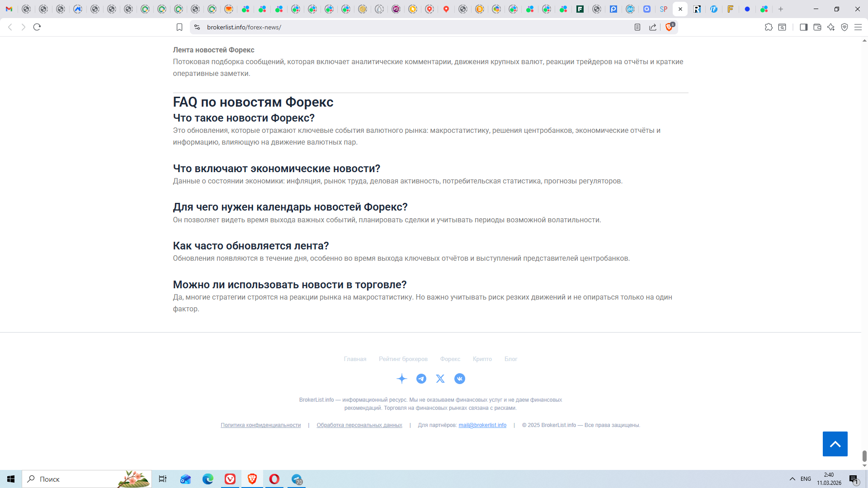
Task: Toggle the browser sidebar panel
Action: (803, 27)
